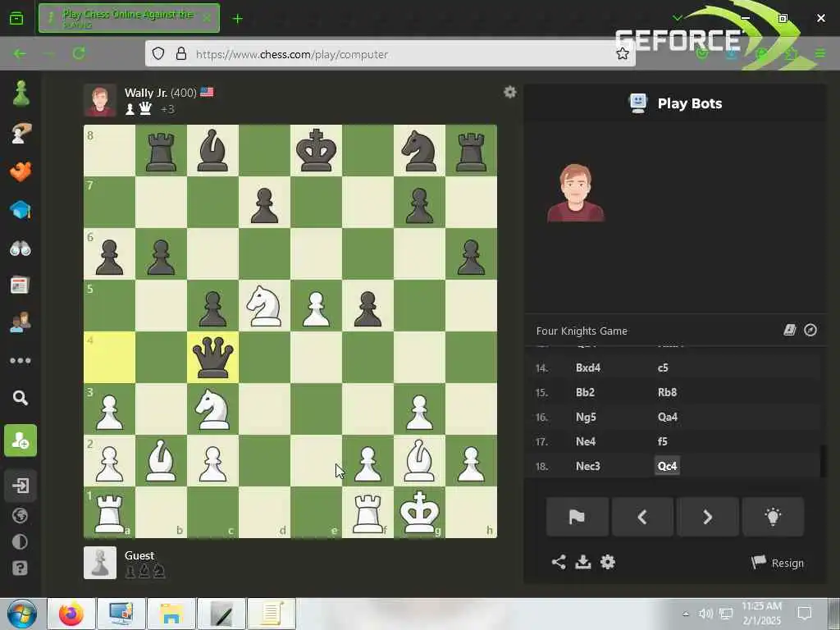
Task: Click the green Sign Up user icon
Action: pos(21,441)
